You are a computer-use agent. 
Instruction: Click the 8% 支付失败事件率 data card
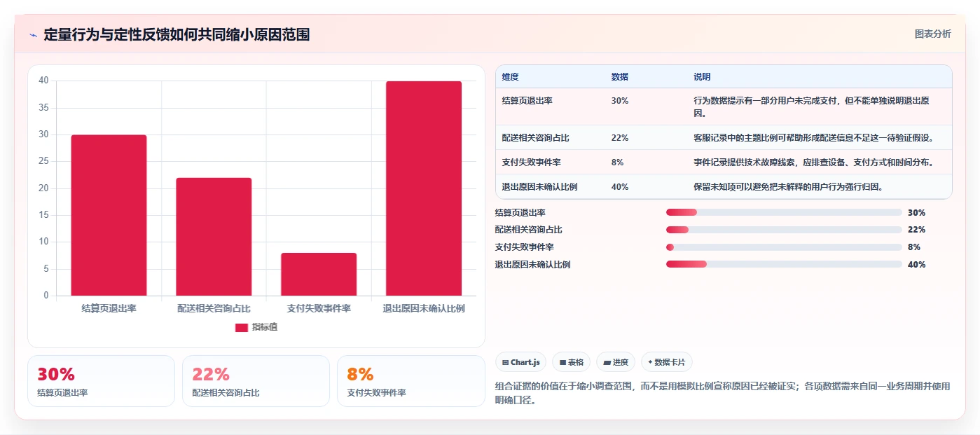point(411,381)
